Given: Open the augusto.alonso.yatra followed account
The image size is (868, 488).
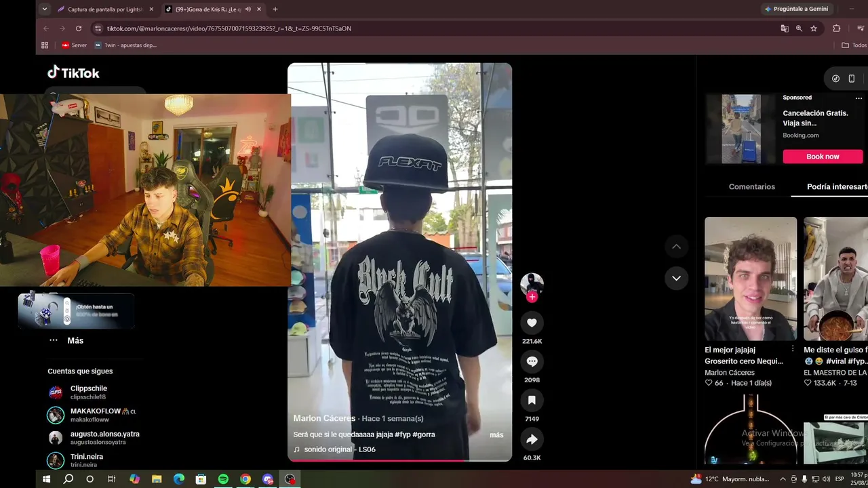Looking at the screenshot, I should pos(93,438).
